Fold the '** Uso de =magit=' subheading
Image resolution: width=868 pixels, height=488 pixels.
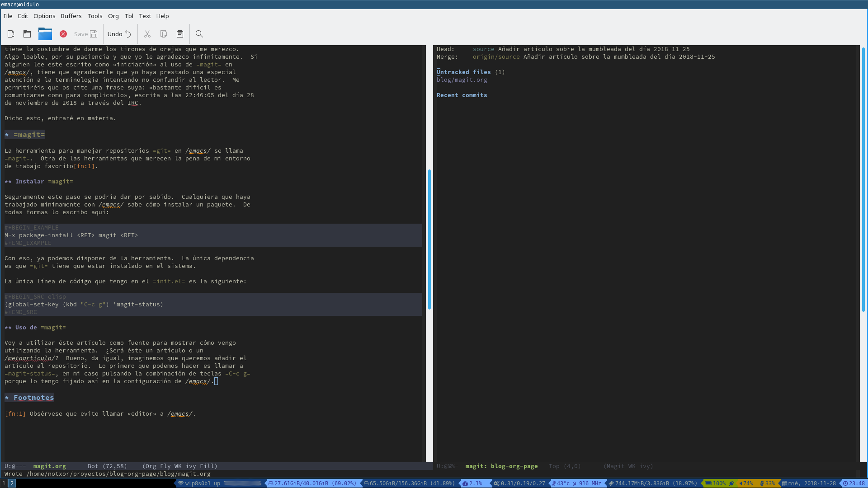(35, 328)
